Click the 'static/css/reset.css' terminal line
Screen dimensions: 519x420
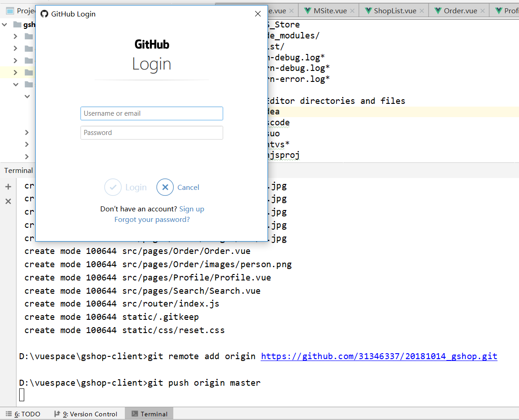coord(124,330)
